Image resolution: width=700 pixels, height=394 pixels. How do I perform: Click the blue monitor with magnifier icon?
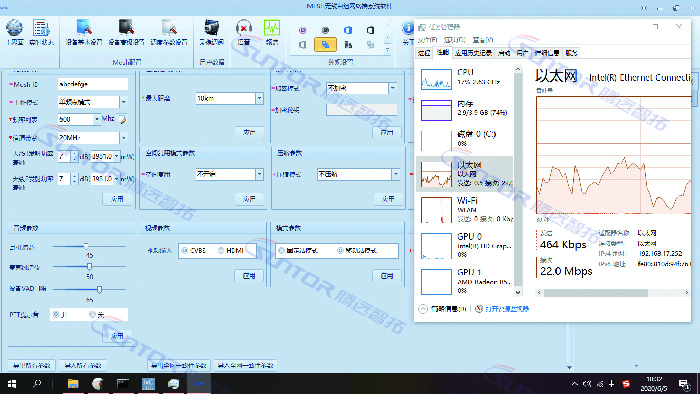coord(84,28)
